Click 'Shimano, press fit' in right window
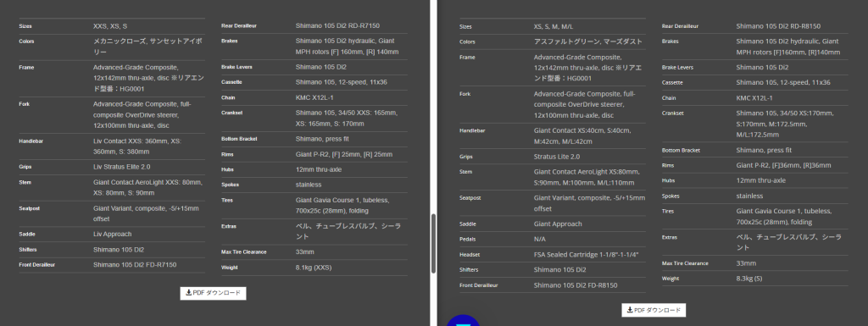The width and height of the screenshot is (868, 326). 764,150
